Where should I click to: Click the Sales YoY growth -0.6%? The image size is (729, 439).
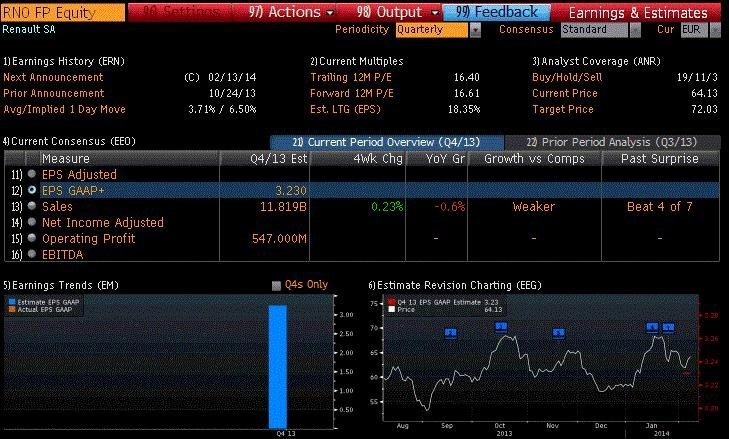point(449,206)
